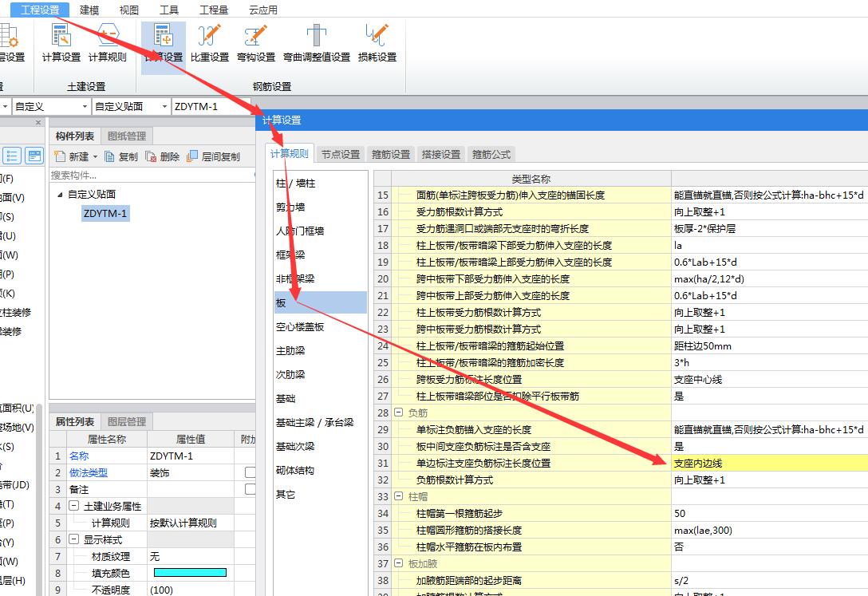This screenshot has height=596, width=868.
Task: Select ZDYTM-1 in component tree
Action: [105, 213]
